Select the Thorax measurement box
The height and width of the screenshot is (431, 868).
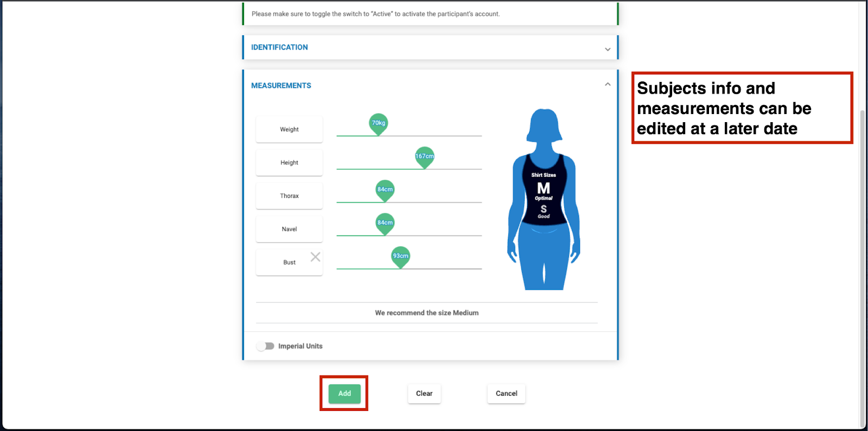(289, 195)
